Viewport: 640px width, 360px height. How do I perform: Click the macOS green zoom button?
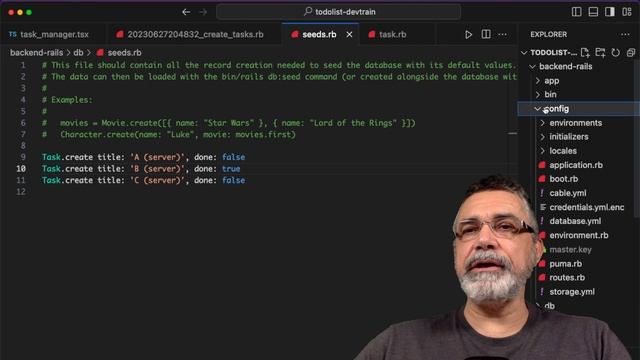[x=29, y=12]
